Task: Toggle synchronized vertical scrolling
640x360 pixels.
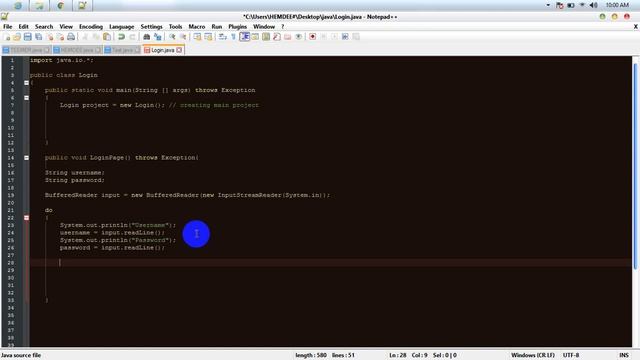Action: click(x=197, y=37)
